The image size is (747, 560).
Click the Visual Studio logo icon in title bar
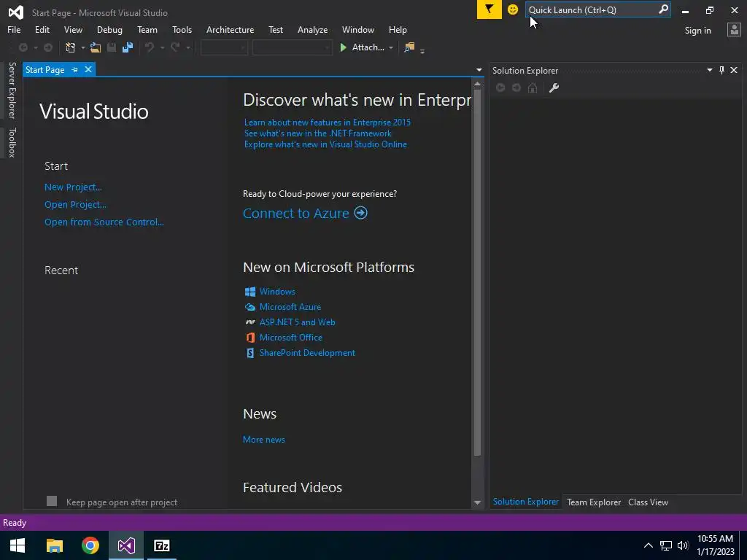pyautogui.click(x=16, y=12)
